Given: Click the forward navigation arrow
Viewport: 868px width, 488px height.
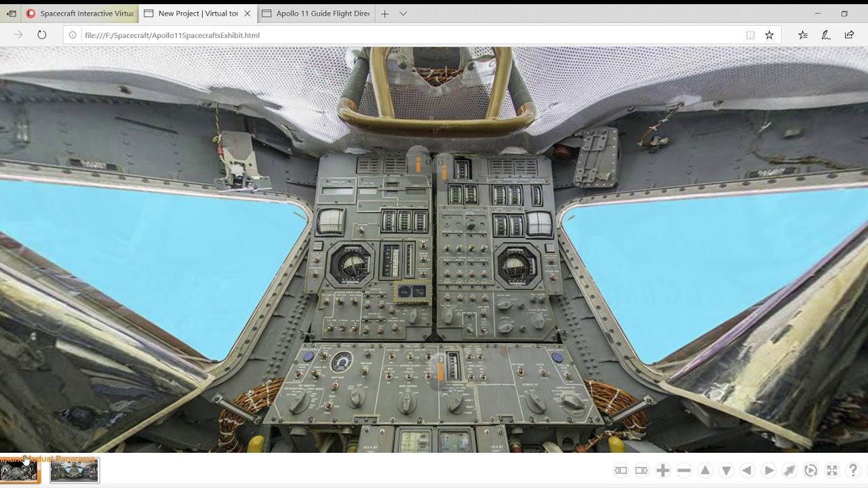Looking at the screenshot, I should (18, 35).
